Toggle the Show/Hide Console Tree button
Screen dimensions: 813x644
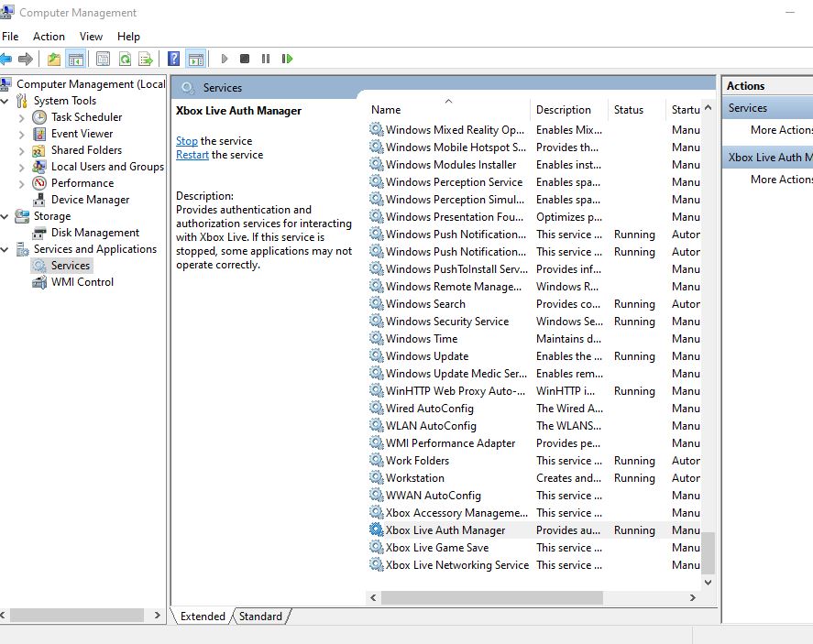coord(76,59)
